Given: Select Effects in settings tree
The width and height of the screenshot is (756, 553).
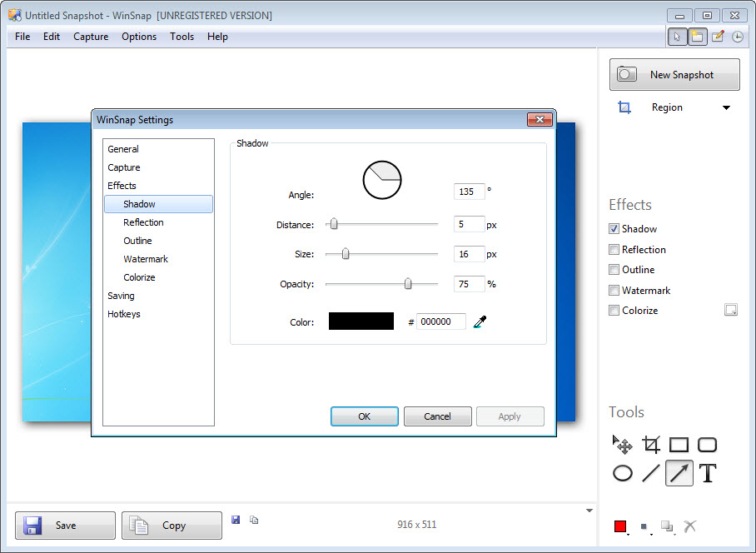Looking at the screenshot, I should [122, 186].
